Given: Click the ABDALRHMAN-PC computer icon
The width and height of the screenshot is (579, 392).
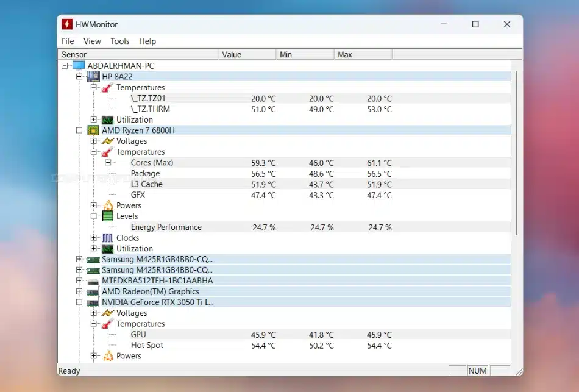Looking at the screenshot, I should 79,66.
